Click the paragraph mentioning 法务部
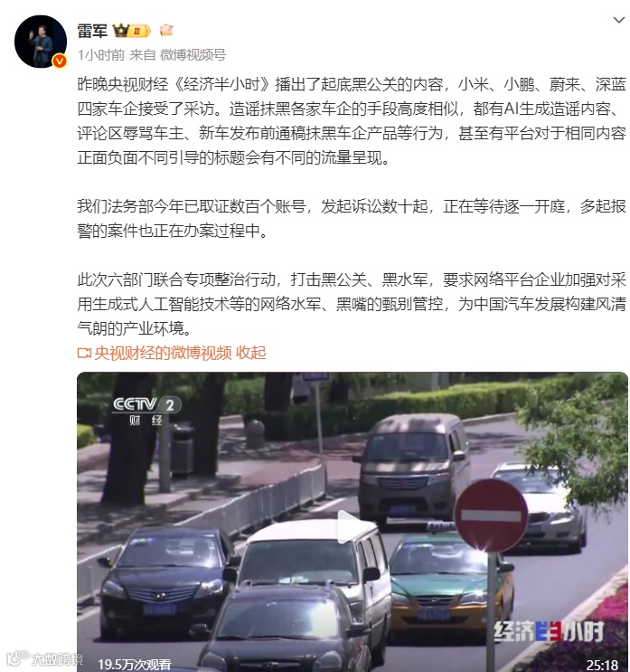This screenshot has height=672, width=630. [x=352, y=219]
